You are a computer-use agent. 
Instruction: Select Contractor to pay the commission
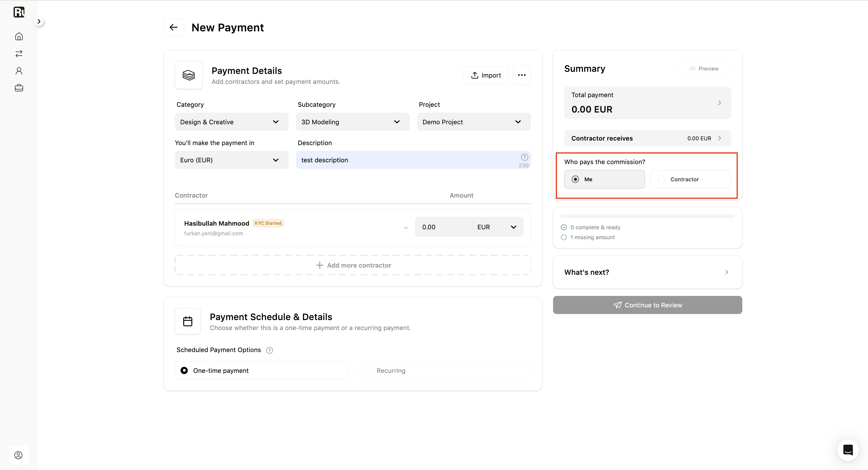pos(690,179)
